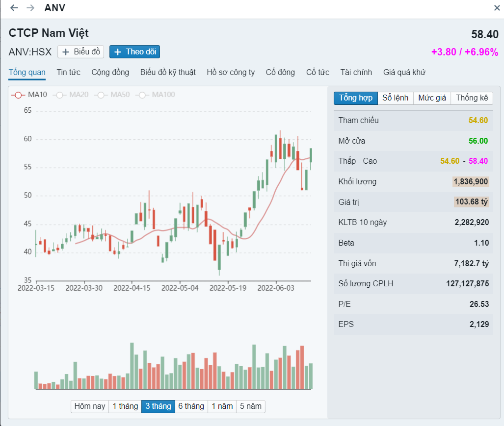Click the Biểu đồ plus button
The width and height of the screenshot is (504, 426).
(x=81, y=52)
